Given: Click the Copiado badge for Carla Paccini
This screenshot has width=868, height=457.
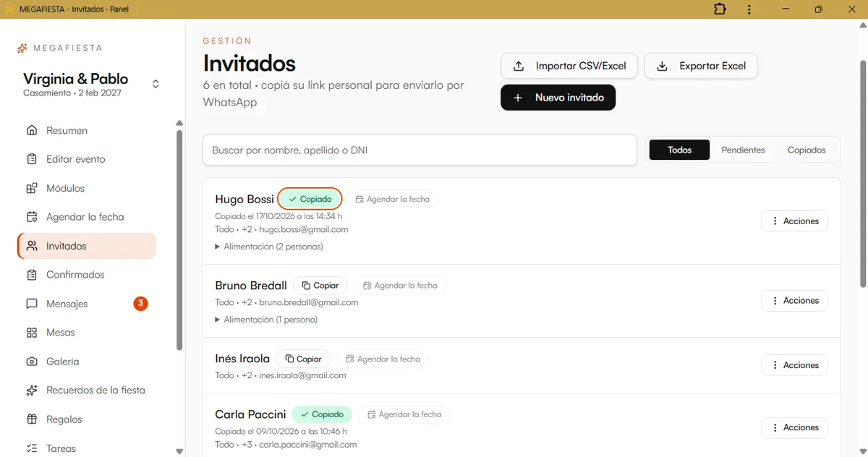Looking at the screenshot, I should [322, 414].
